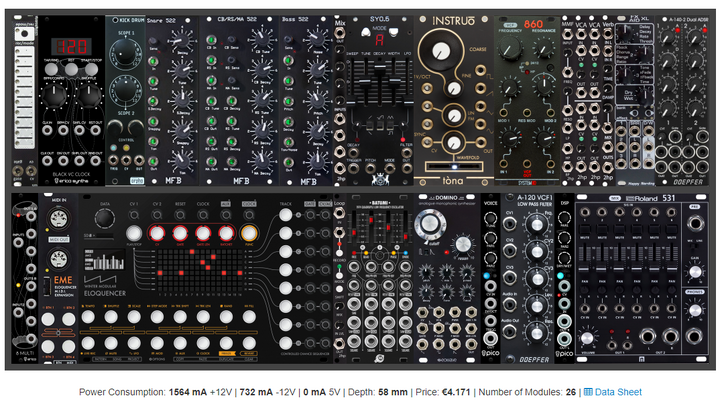Click the Roland 531 mixer module
Viewport: 720px width, 400px height.
641,279
